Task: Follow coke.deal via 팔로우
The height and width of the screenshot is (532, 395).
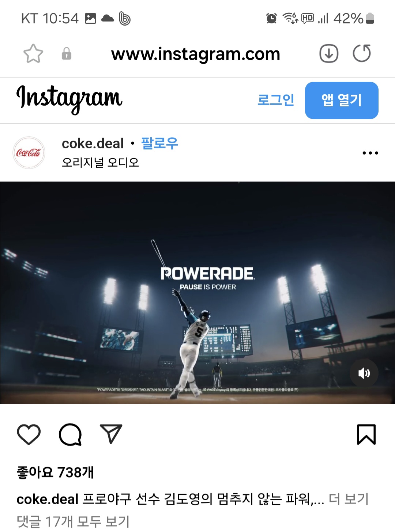Action: coord(159,143)
